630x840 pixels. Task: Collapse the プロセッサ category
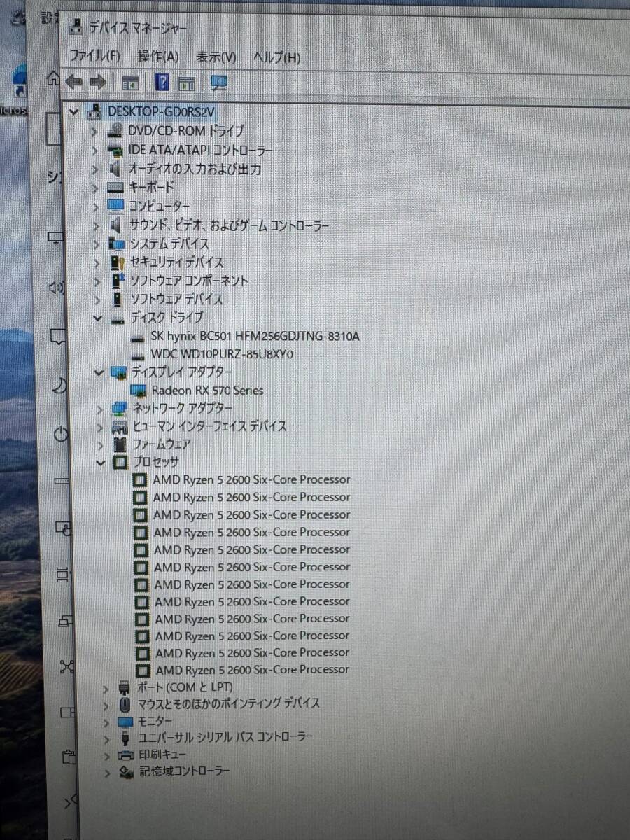coord(101,462)
